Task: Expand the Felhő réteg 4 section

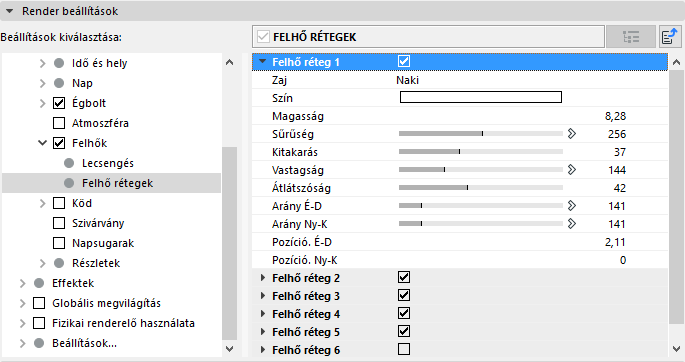Action: click(x=263, y=314)
